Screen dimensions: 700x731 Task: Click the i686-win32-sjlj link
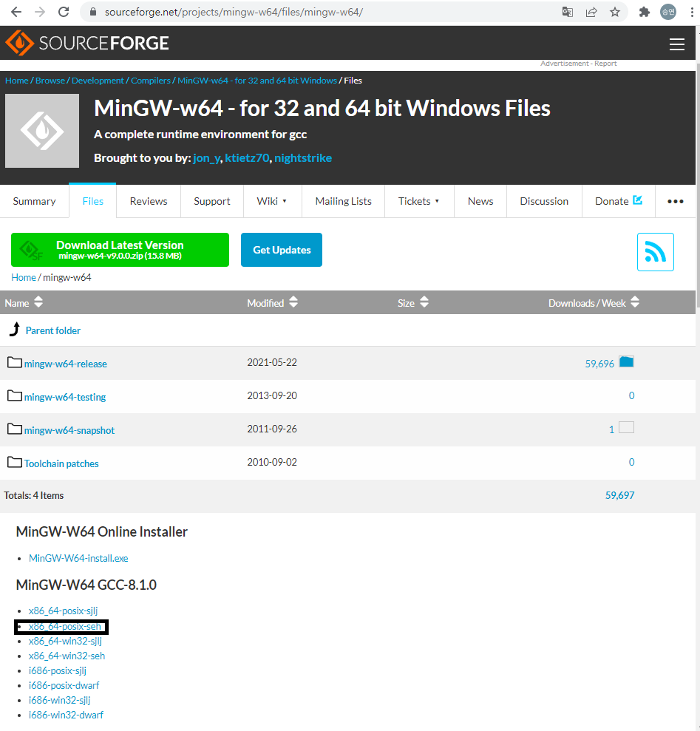[x=59, y=700]
